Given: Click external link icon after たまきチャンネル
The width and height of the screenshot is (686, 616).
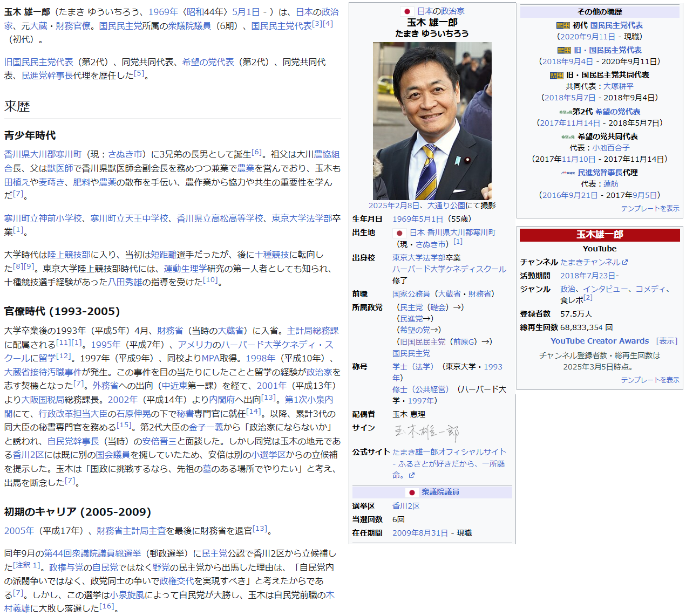Looking at the screenshot, I should 625,263.
